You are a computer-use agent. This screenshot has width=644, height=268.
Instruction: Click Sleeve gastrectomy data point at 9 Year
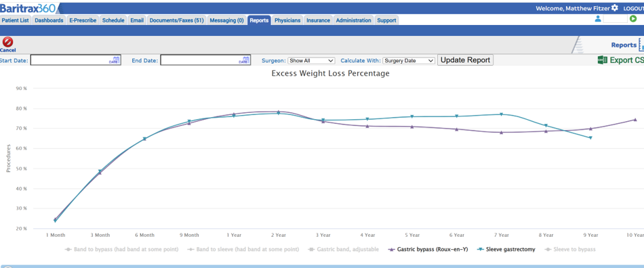coord(590,137)
